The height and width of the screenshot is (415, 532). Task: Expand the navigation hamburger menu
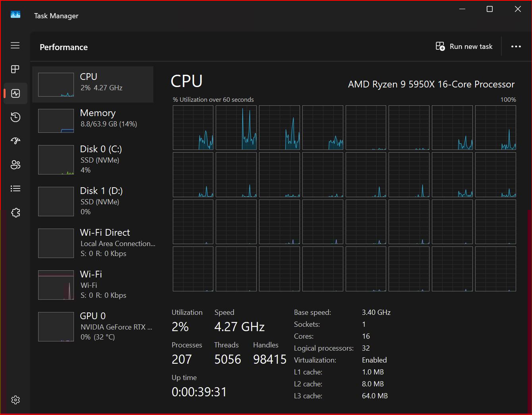15,45
